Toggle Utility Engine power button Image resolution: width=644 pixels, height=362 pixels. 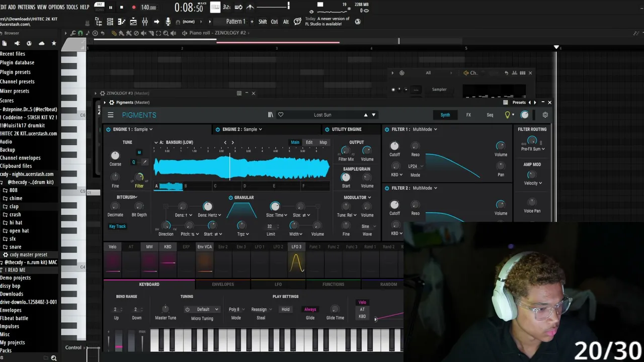point(327,130)
